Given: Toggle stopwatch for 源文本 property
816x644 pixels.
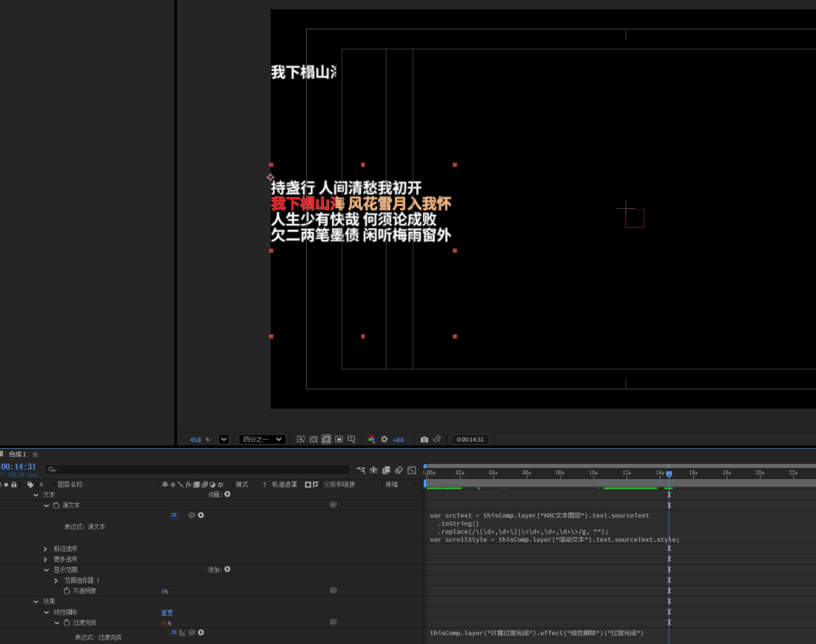Looking at the screenshot, I should (57, 505).
